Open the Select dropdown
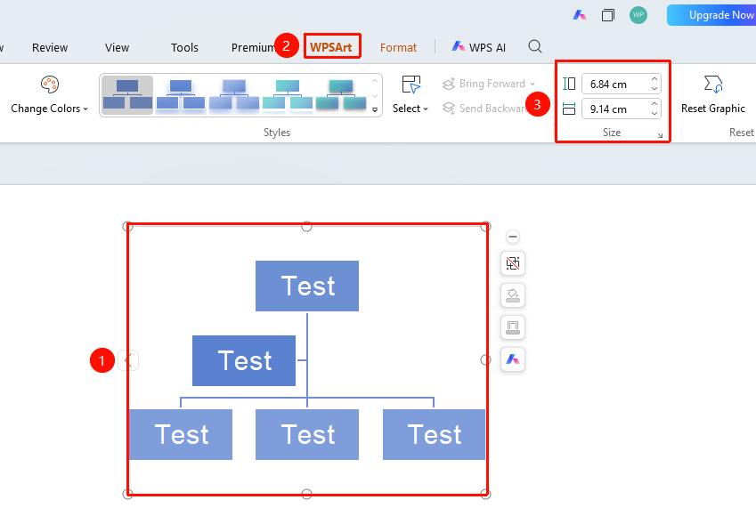The width and height of the screenshot is (756, 532). 411,95
